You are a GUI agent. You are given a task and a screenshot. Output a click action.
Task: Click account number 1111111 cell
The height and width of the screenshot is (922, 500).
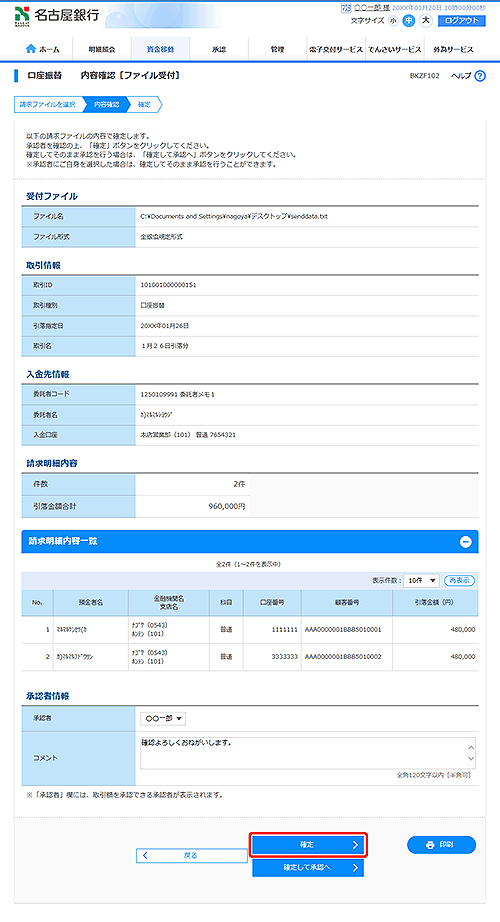pos(272,630)
